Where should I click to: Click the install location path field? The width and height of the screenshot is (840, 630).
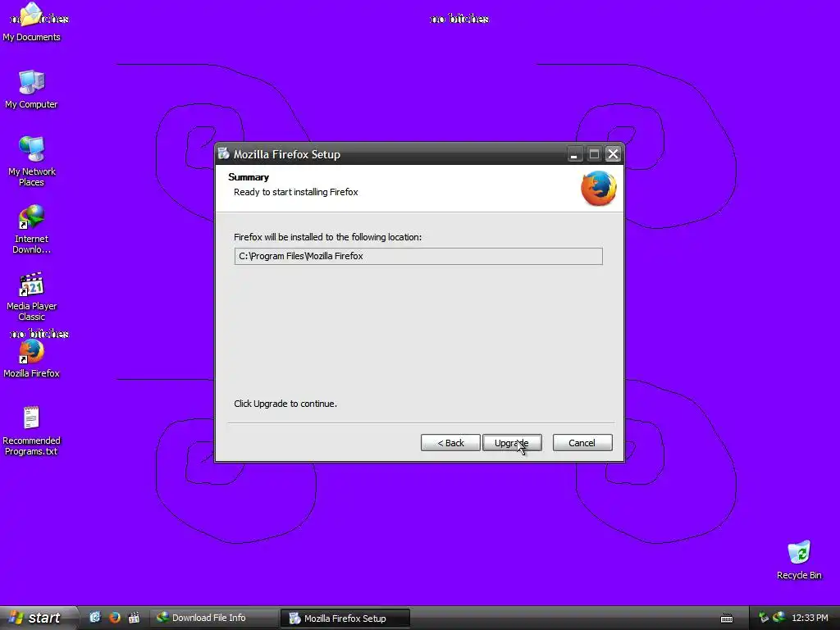pos(418,256)
